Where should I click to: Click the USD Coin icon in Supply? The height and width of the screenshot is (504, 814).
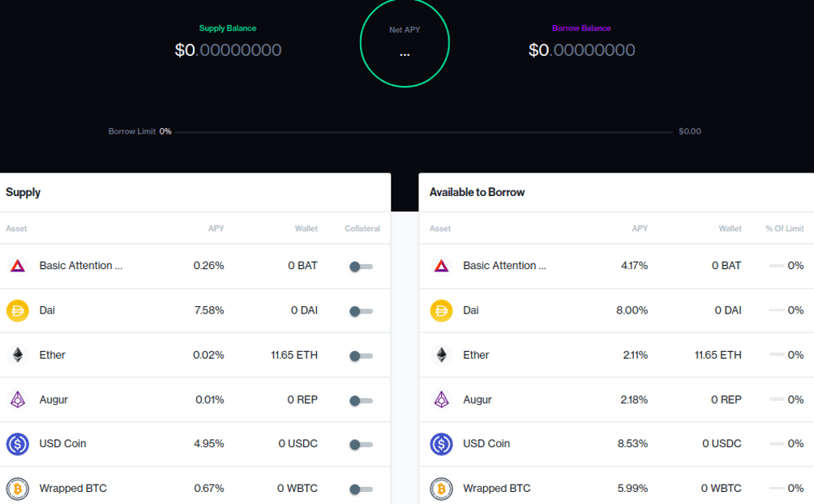[17, 444]
